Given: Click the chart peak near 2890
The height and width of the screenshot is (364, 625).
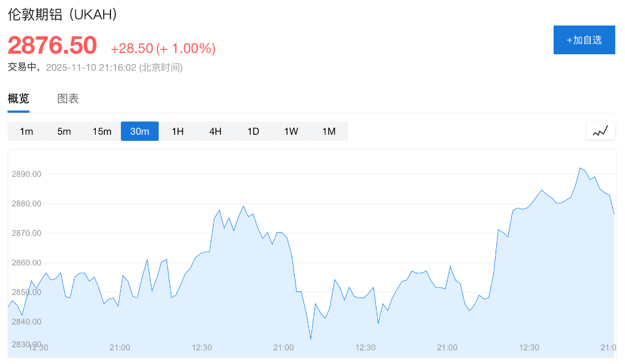Looking at the screenshot, I should click(x=580, y=168).
